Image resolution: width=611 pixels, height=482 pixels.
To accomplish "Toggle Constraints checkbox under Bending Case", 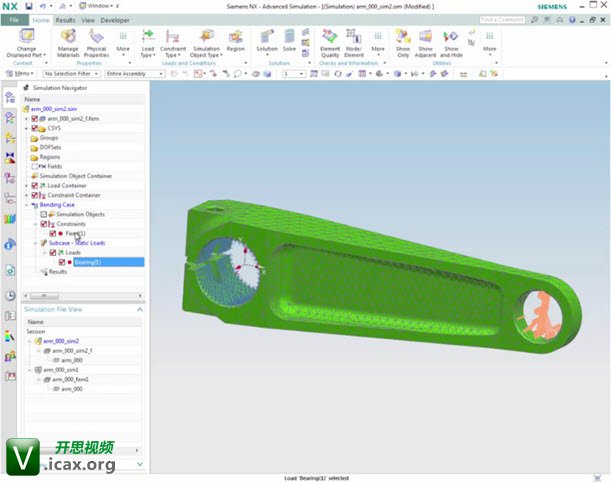I will (44, 224).
